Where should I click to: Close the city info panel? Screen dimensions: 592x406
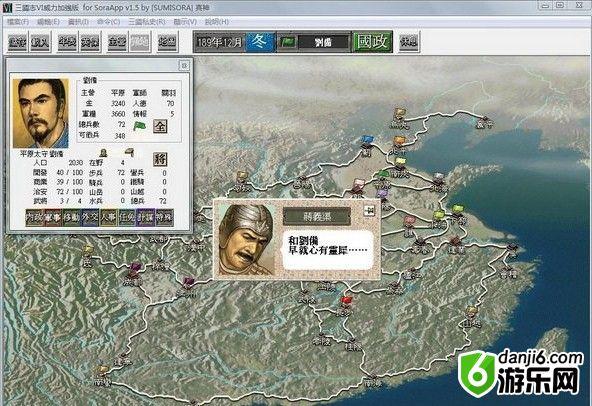[184, 65]
